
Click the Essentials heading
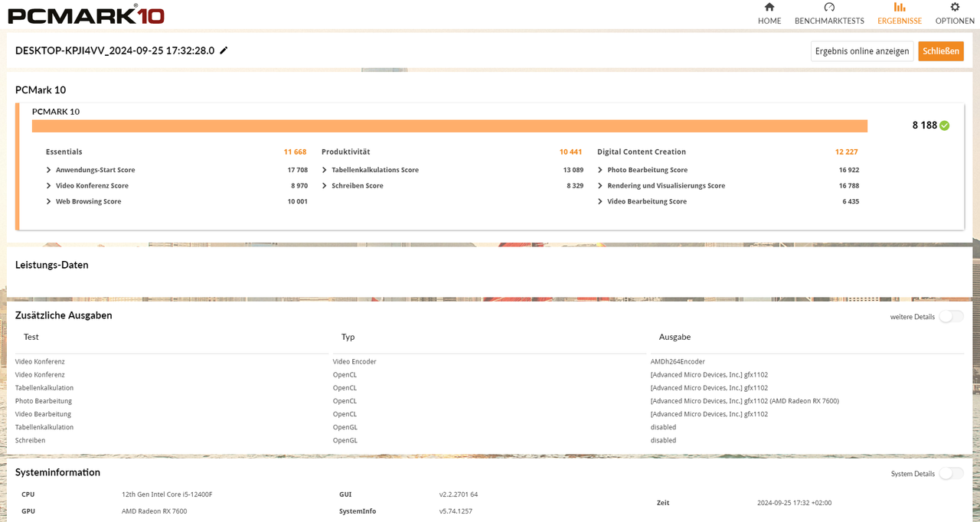pyautogui.click(x=64, y=152)
